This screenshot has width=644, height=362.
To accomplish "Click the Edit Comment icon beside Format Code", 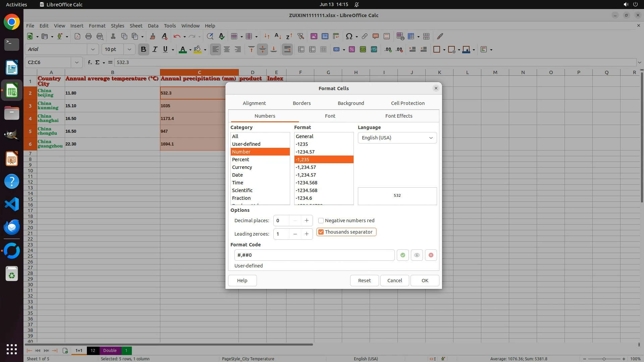I will (x=417, y=255).
